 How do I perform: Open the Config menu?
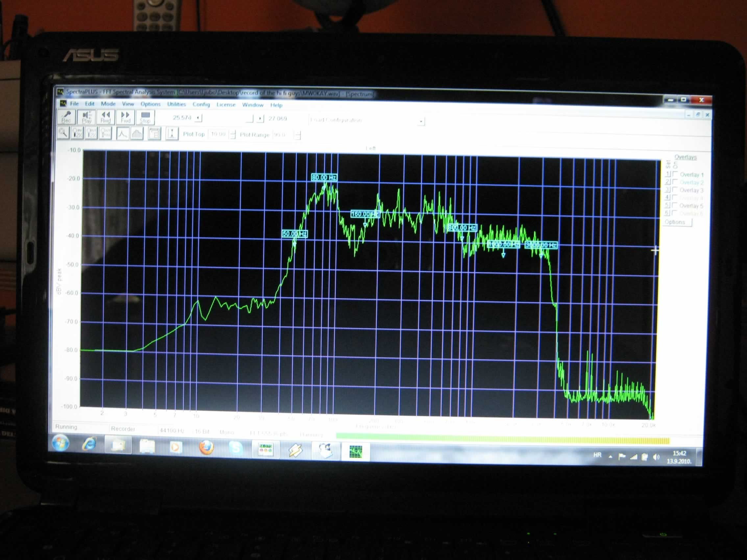click(x=201, y=105)
